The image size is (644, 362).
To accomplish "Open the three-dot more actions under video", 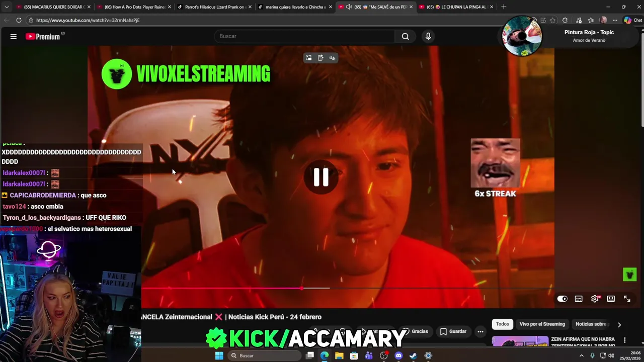I will [x=480, y=331].
